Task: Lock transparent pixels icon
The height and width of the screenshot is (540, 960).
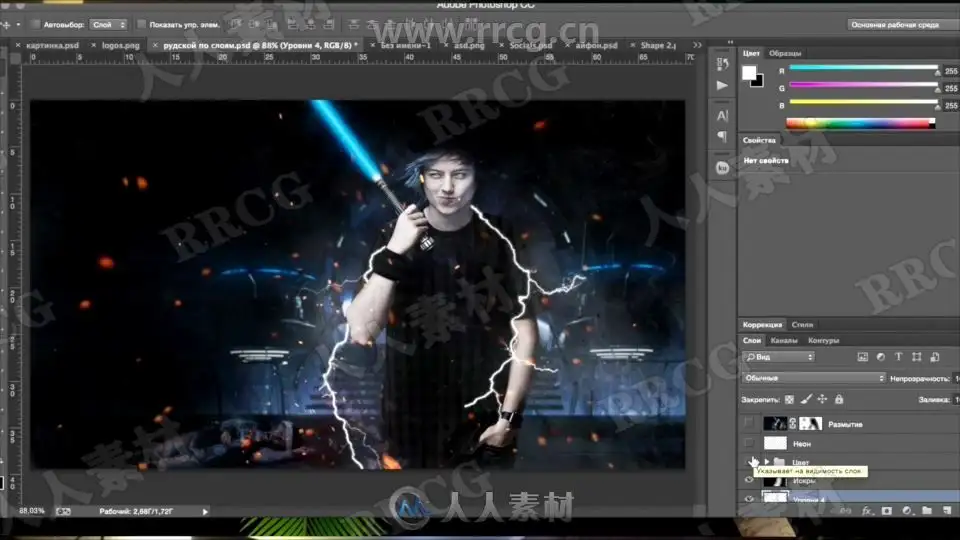Action: (x=789, y=399)
